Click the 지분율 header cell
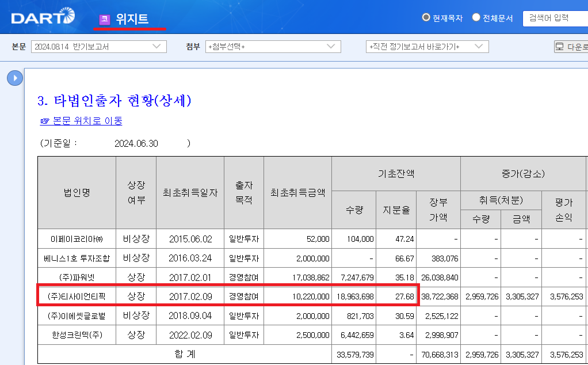The width and height of the screenshot is (588, 365). click(x=396, y=210)
